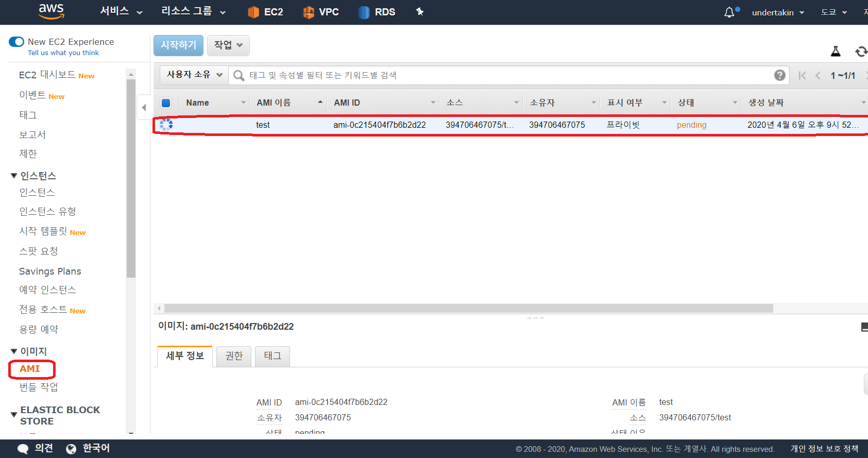Viewport: 868px width, 458px height.
Task: Open the 작업 actions dropdown
Action: (228, 45)
